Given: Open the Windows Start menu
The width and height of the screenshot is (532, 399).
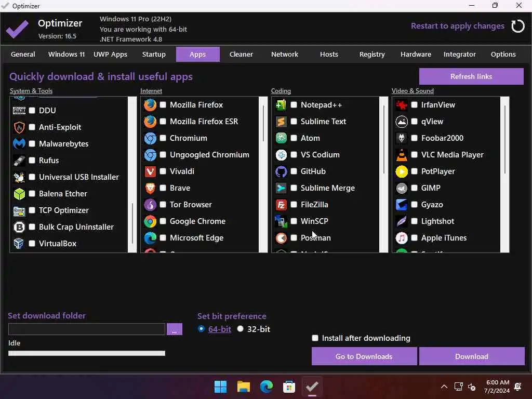Looking at the screenshot, I should (220, 387).
